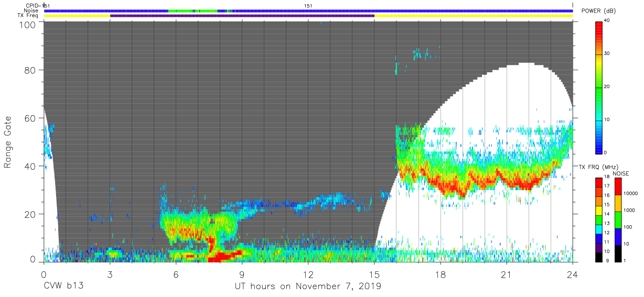The image size is (644, 297).
Task: Click the 'TX Freq' row label at top
Action: 29,16
